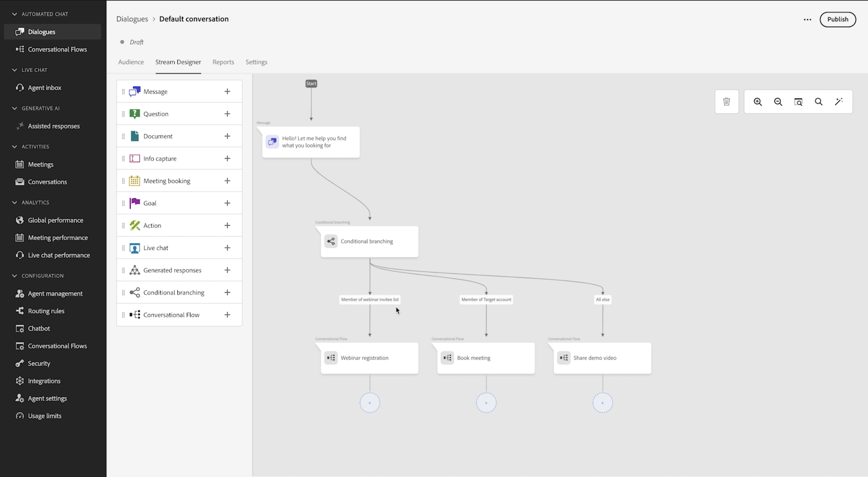868x477 pixels.
Task: Click the zoom in icon on canvas toolbar
Action: pyautogui.click(x=758, y=101)
